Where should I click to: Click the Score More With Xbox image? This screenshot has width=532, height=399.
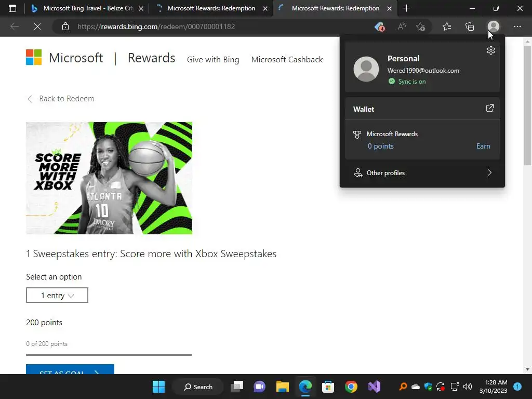point(109,178)
